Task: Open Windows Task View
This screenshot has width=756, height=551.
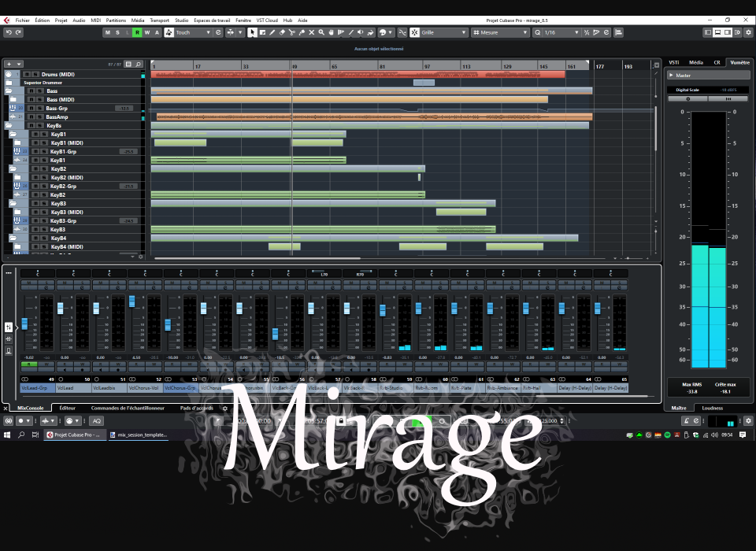Action: point(35,435)
